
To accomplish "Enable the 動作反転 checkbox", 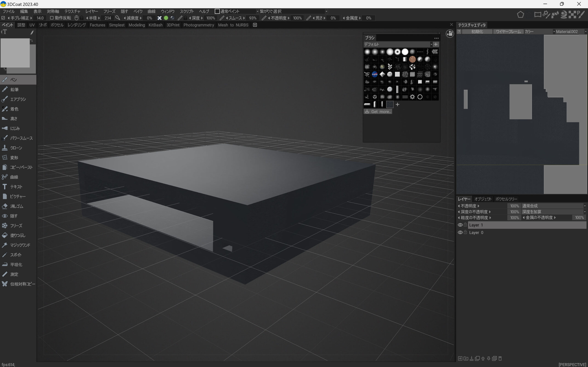I will point(52,18).
